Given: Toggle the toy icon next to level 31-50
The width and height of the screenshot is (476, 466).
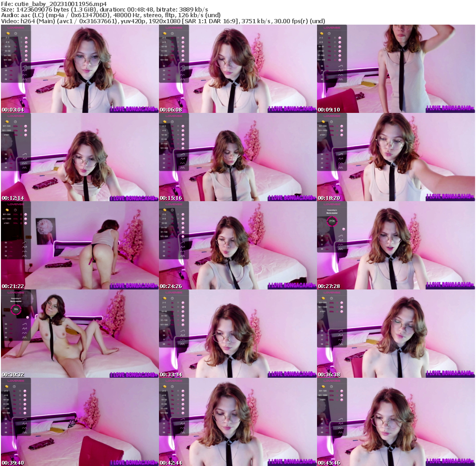Looking at the screenshot, I should (x=26, y=51).
